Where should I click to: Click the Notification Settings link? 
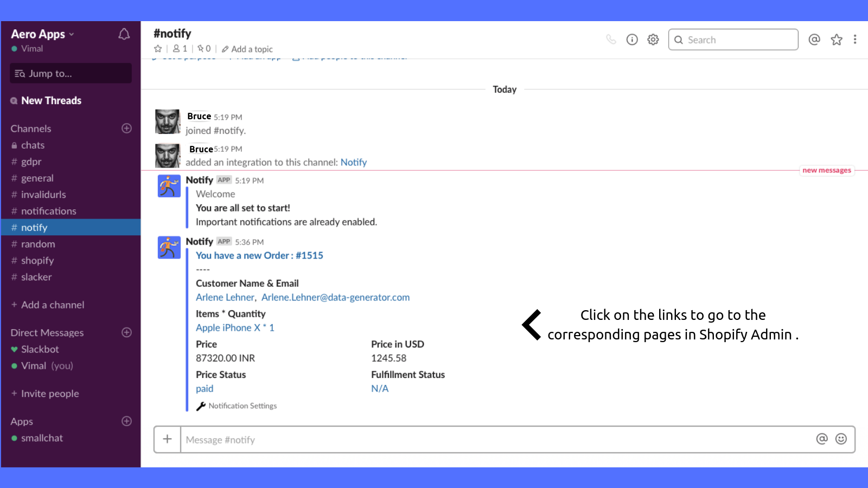point(243,406)
